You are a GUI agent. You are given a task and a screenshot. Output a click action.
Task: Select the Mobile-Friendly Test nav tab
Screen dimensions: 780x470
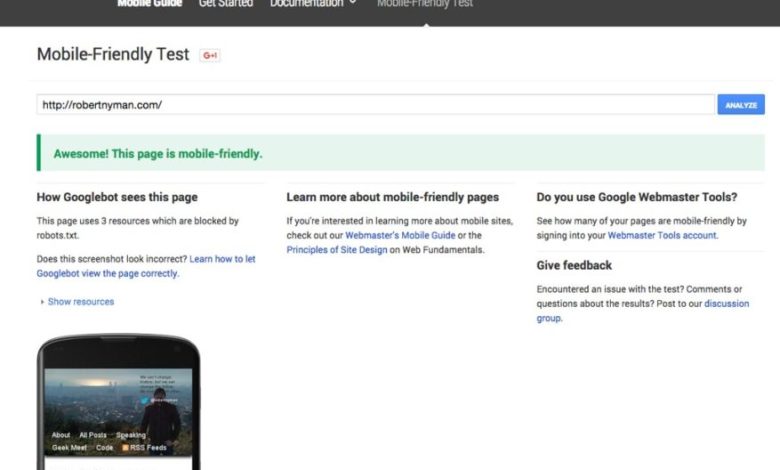coord(425,3)
